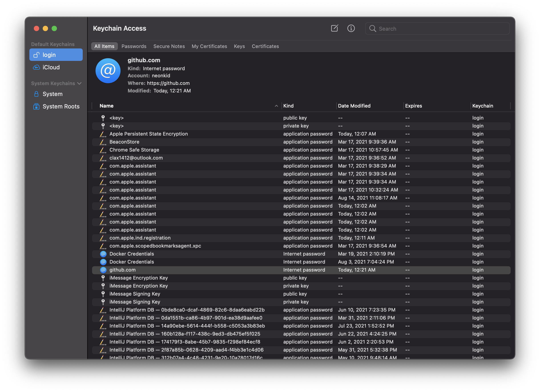This screenshot has height=392, width=540.
Task: Show the Keys category tab
Action: (239, 46)
